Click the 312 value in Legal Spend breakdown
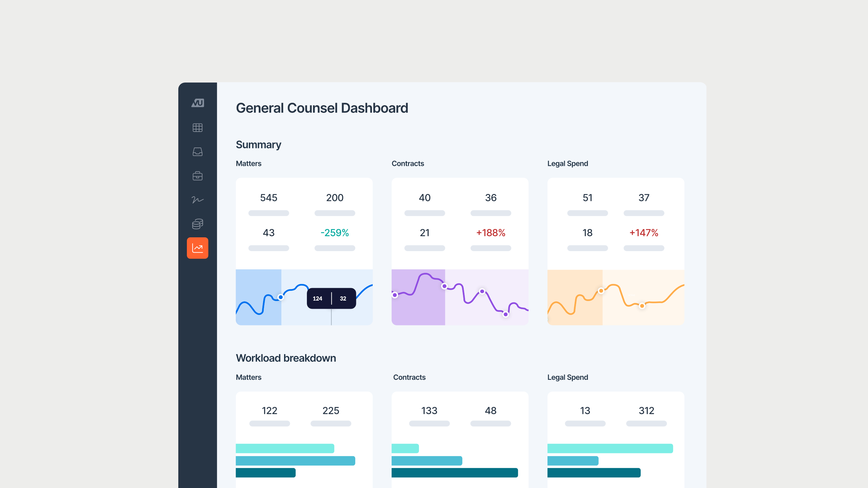Viewport: 868px width, 488px height. [646, 411]
